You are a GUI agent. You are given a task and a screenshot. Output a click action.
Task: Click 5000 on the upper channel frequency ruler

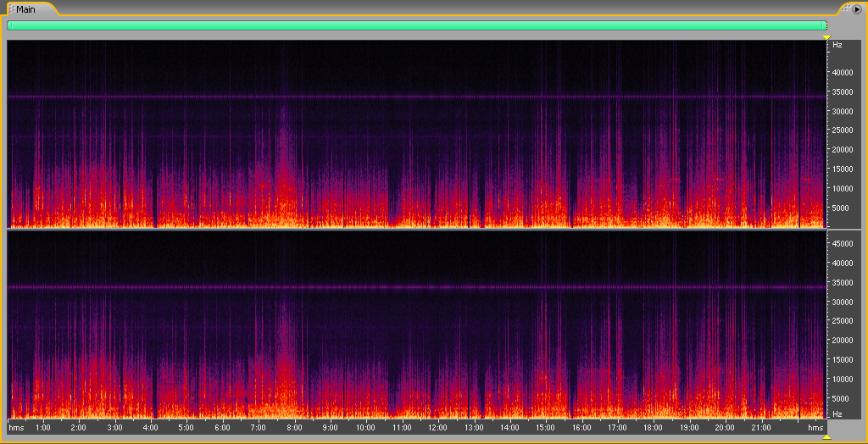coord(839,208)
